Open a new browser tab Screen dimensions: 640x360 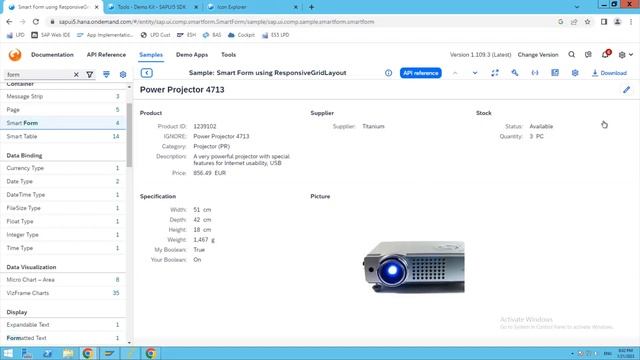(x=311, y=7)
